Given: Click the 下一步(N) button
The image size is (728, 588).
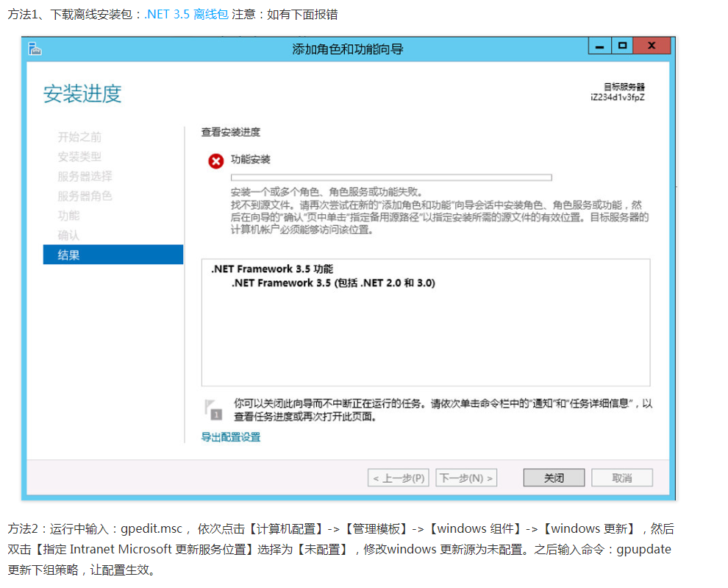Looking at the screenshot, I should (466, 478).
